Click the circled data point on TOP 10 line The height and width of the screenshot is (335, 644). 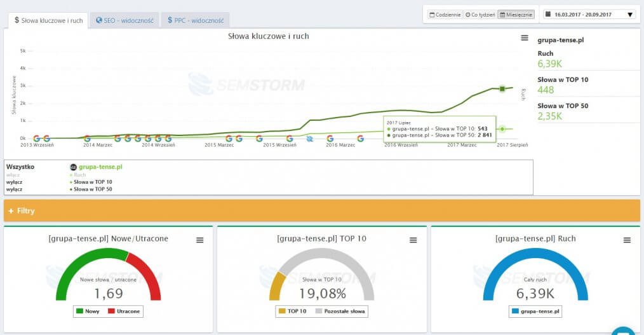coord(502,129)
